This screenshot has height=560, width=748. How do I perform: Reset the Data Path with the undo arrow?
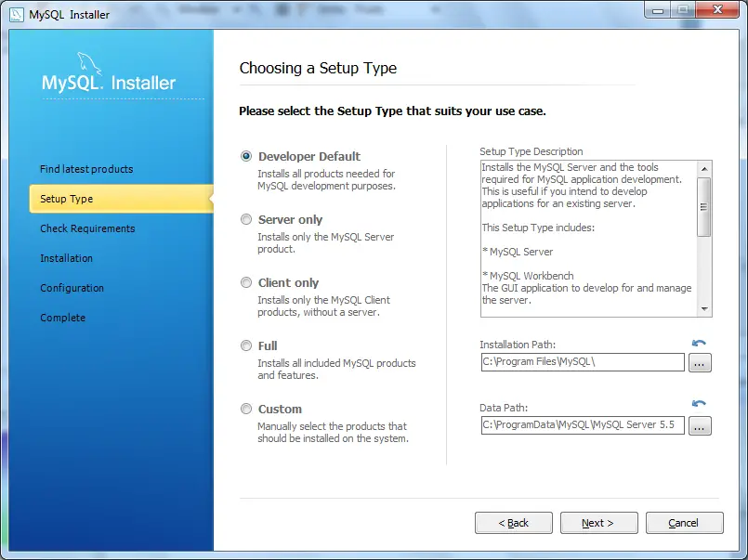699,404
